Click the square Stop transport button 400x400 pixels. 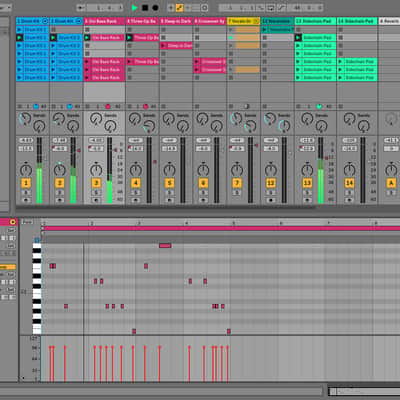click(145, 8)
